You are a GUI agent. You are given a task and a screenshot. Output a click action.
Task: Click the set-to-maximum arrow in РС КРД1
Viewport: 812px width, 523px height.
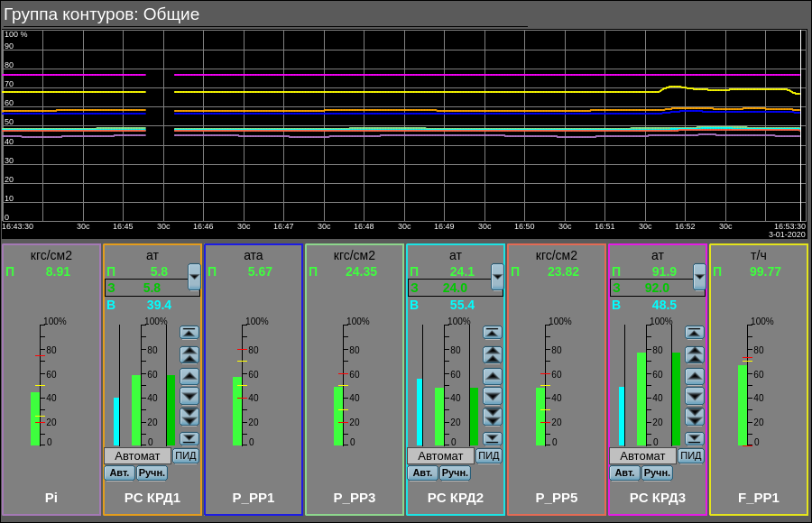189,332
